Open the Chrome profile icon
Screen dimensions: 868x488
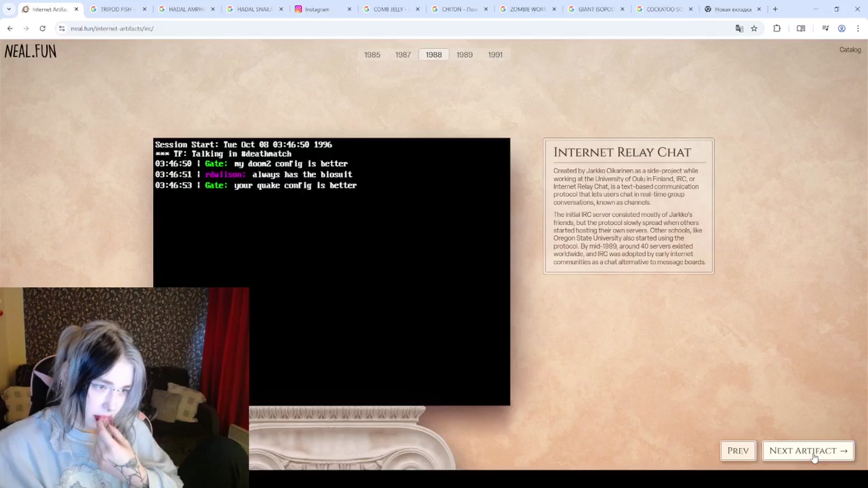[x=842, y=28]
